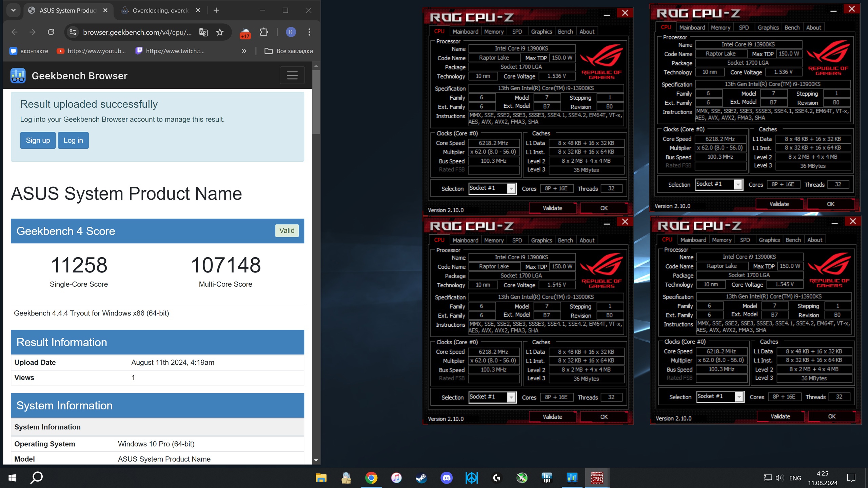Open Graphics tab in top-right CPU-Z
The height and width of the screenshot is (488, 868).
coord(768,27)
